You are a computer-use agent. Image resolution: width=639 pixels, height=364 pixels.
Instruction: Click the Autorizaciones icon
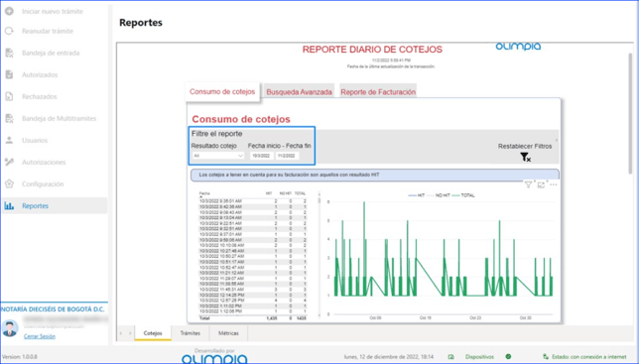[9, 162]
